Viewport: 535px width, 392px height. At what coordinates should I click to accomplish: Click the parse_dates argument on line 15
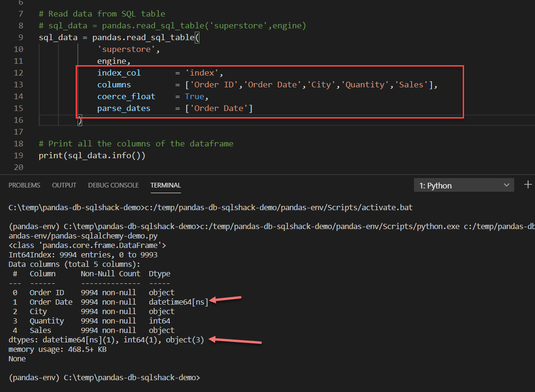(123, 108)
